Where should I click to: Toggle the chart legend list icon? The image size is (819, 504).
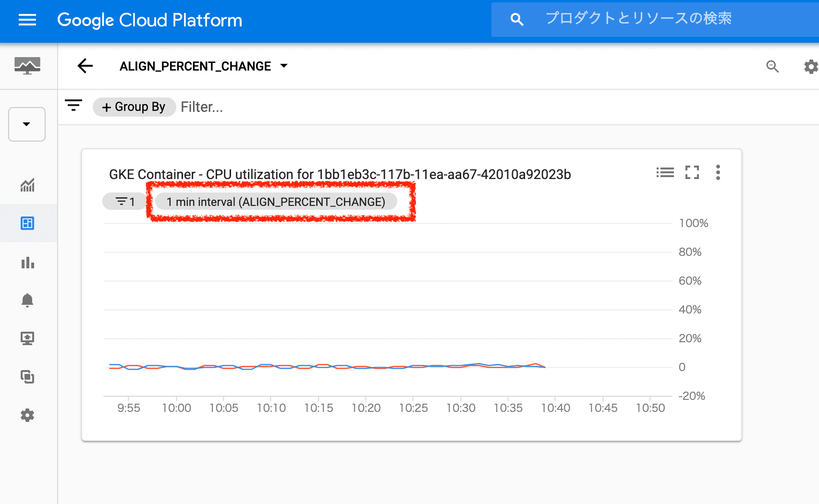pos(665,172)
